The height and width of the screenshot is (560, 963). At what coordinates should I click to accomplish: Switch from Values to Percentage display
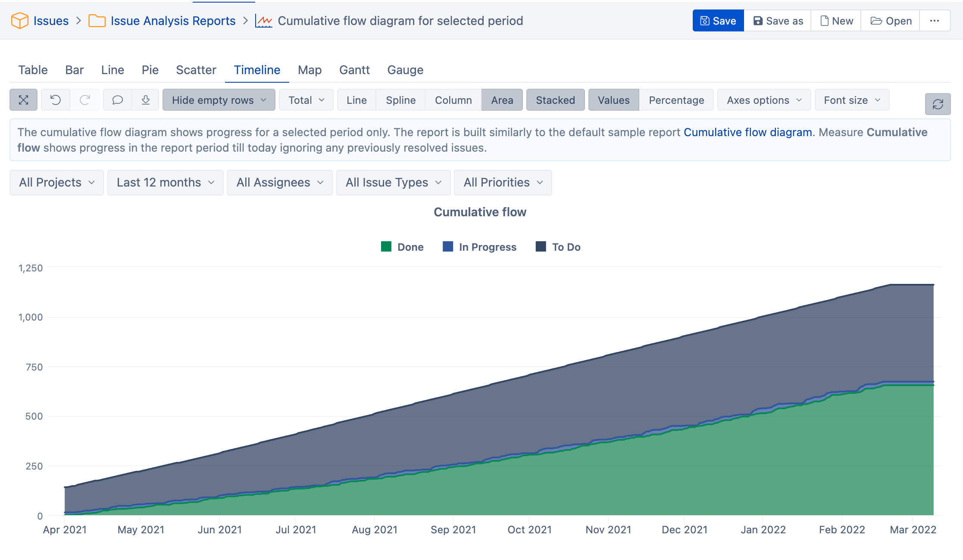[676, 100]
